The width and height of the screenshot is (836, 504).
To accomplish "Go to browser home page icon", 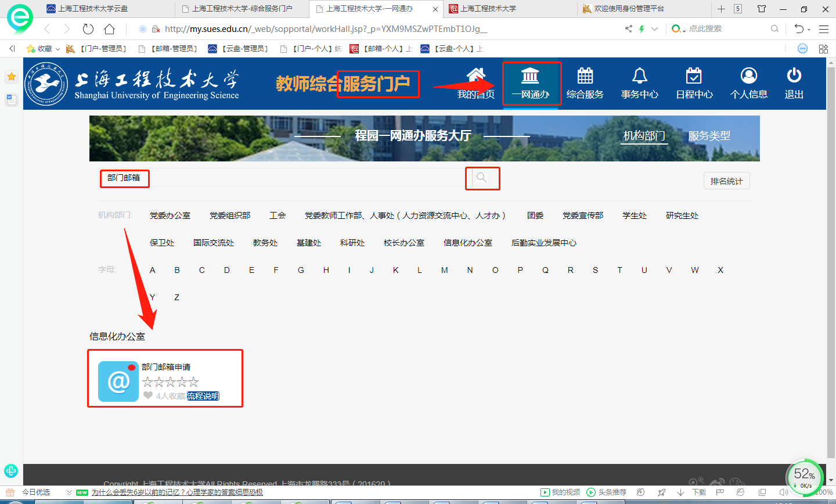I will [109, 29].
